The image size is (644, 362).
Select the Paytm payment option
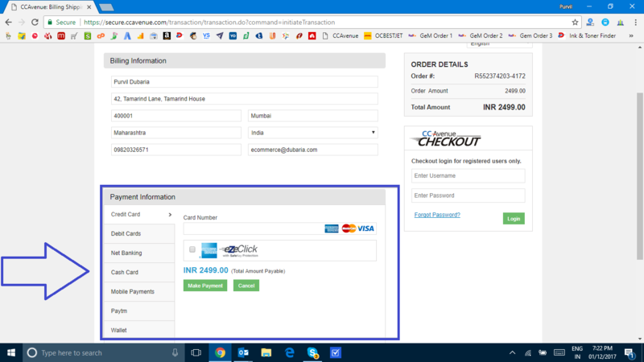139,311
